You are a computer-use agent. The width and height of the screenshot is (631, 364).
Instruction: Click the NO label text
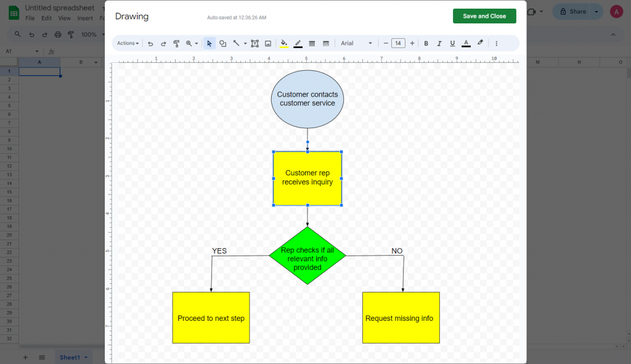(x=397, y=251)
